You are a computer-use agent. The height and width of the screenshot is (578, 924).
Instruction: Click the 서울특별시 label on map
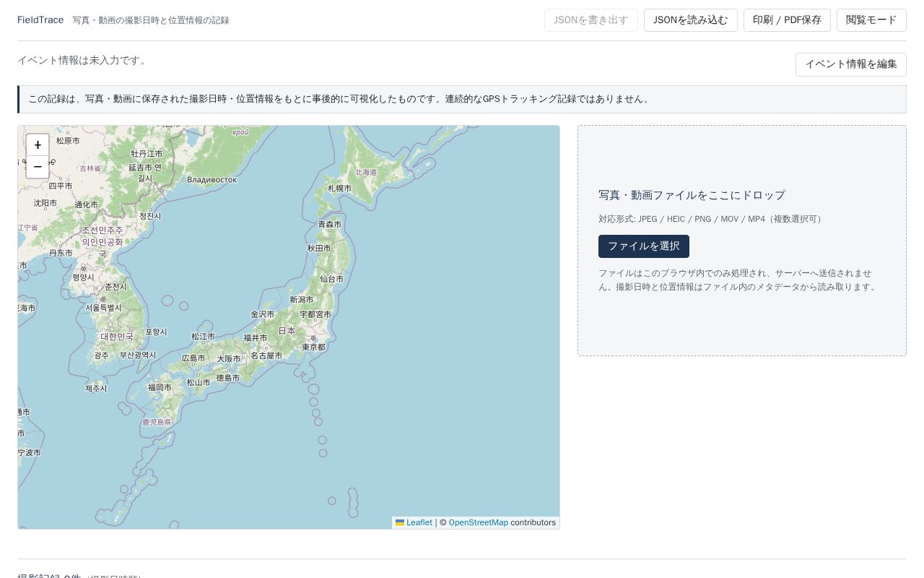coord(103,308)
